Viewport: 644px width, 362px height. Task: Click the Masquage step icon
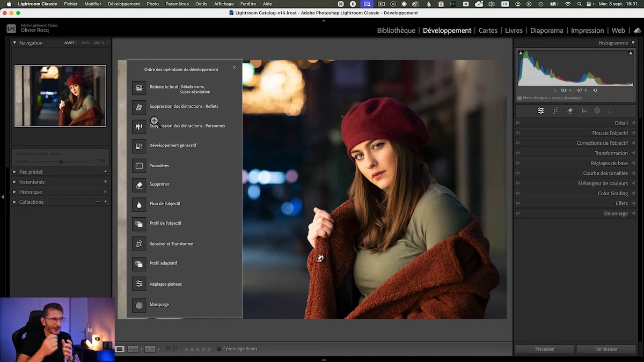139,305
